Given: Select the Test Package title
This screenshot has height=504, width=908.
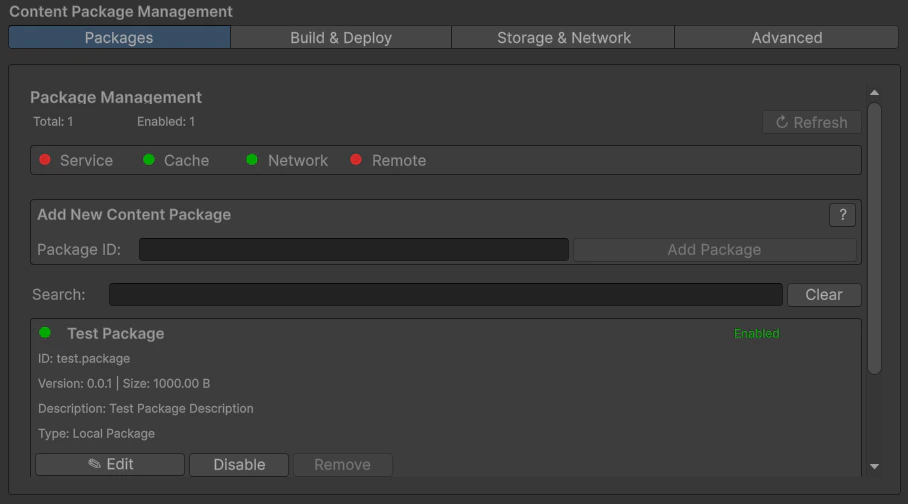Looking at the screenshot, I should pos(116,334).
